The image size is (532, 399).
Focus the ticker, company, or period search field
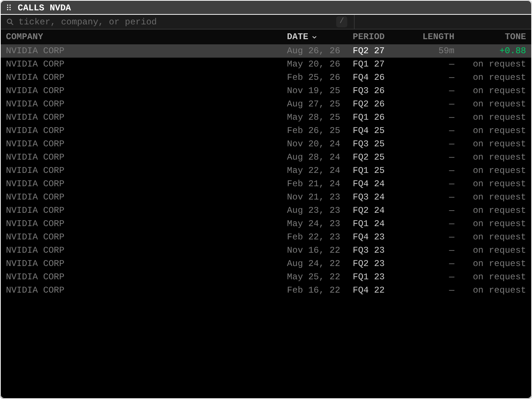click(177, 22)
